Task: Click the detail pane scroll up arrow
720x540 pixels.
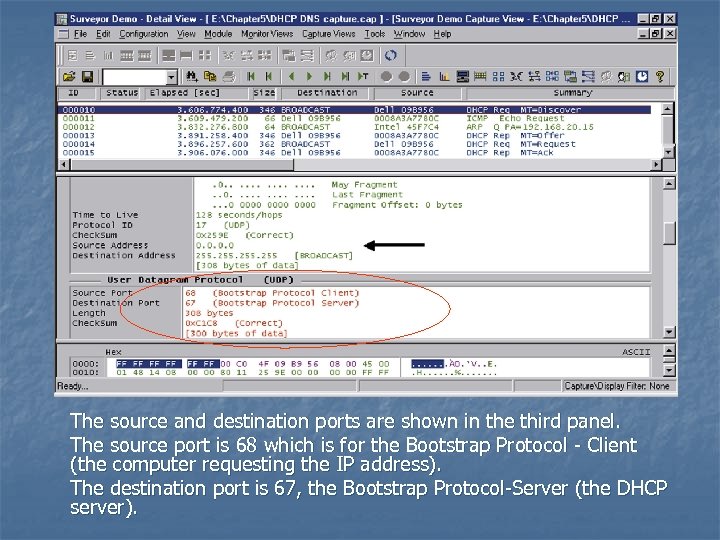Action: pyautogui.click(x=669, y=184)
